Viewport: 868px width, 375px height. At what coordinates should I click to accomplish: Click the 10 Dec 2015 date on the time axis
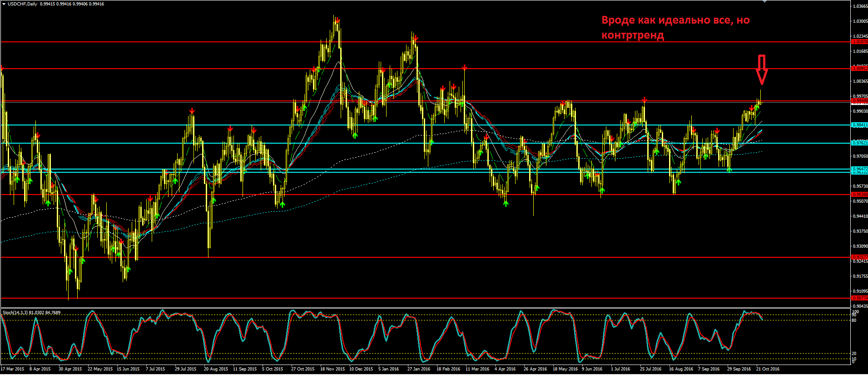pos(361,369)
